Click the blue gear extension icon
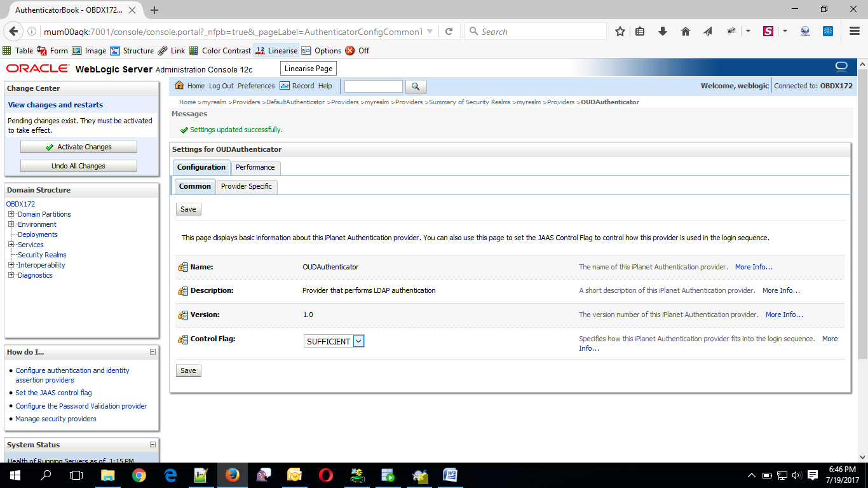Viewport: 868px width, 488px height. (828, 31)
